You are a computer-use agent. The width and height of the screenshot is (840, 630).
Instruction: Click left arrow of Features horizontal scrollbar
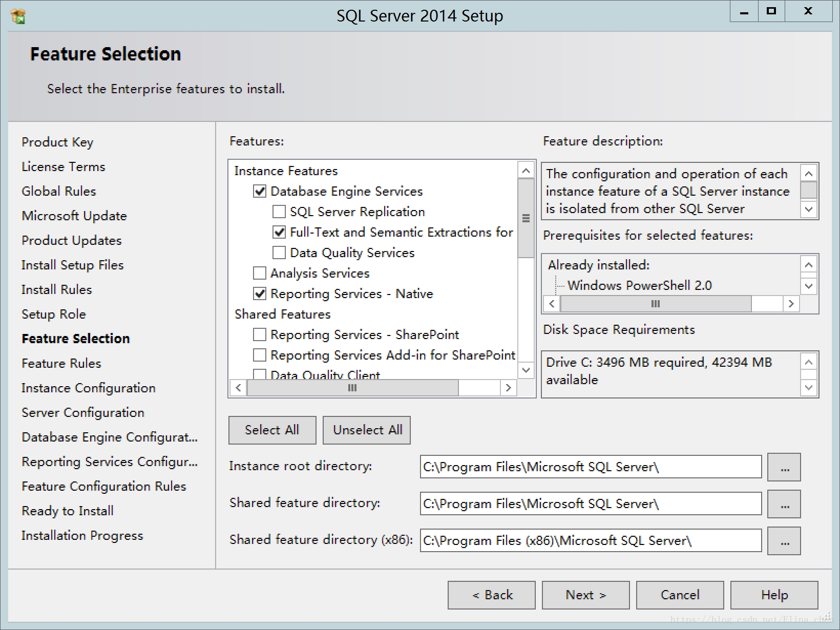238,388
